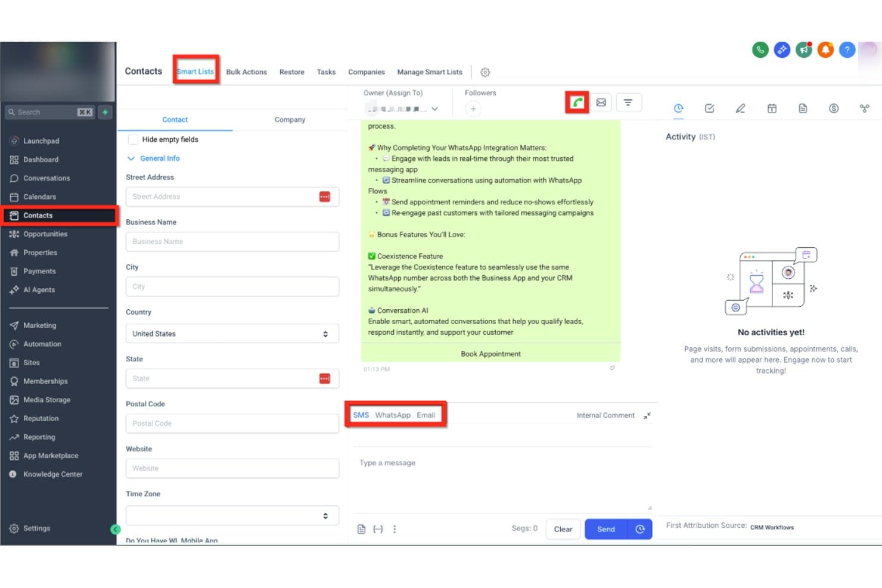
Task: Call the contact with the green phone icon
Action: click(577, 102)
